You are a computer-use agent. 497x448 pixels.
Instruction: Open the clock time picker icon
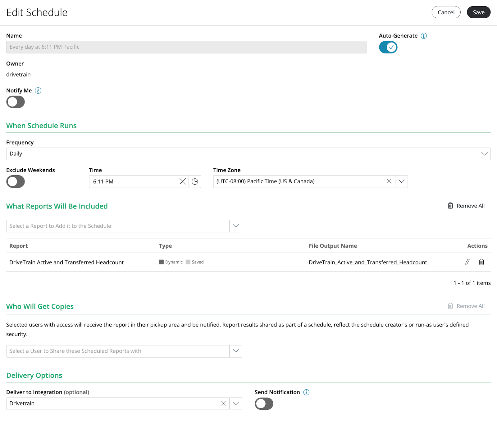(195, 181)
